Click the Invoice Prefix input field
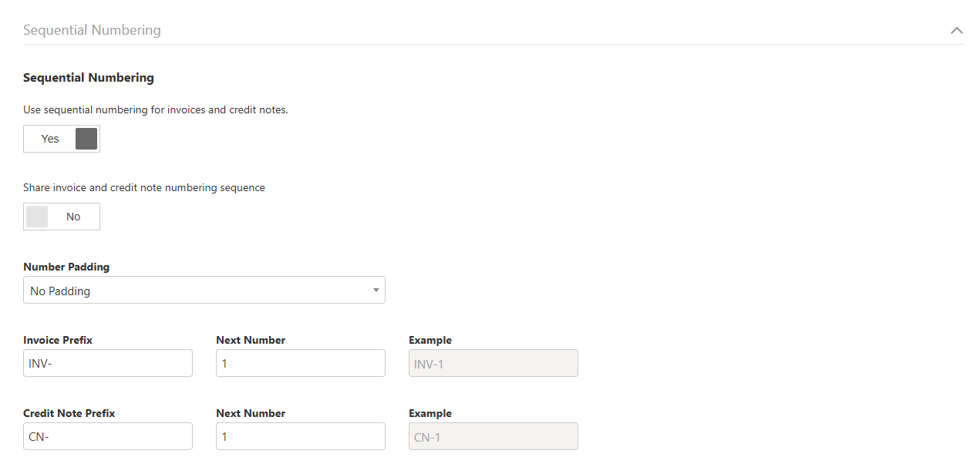The width and height of the screenshot is (980, 474). pyautogui.click(x=108, y=363)
